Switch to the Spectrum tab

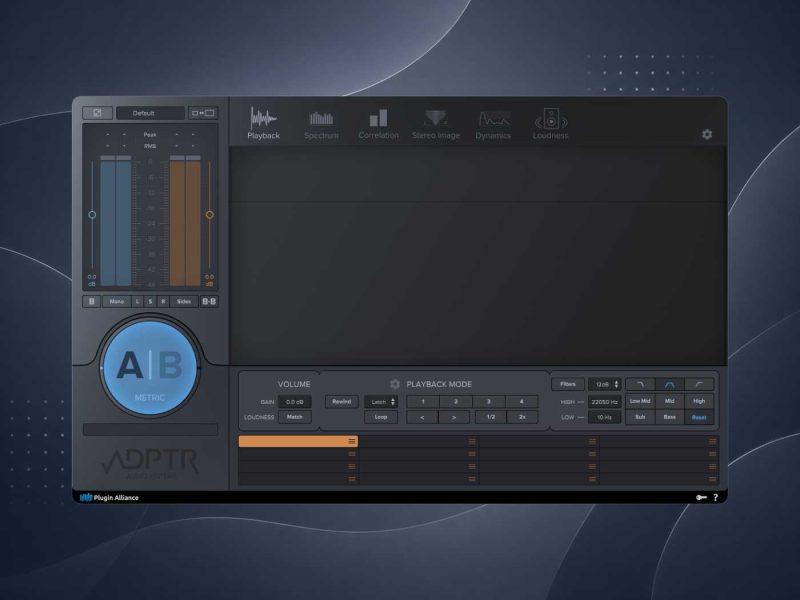point(321,125)
